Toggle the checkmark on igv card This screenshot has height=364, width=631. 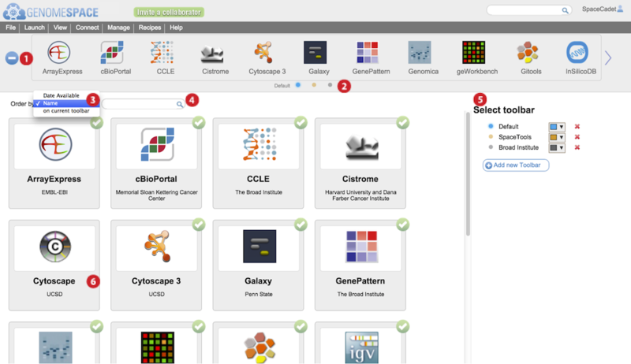403,327
